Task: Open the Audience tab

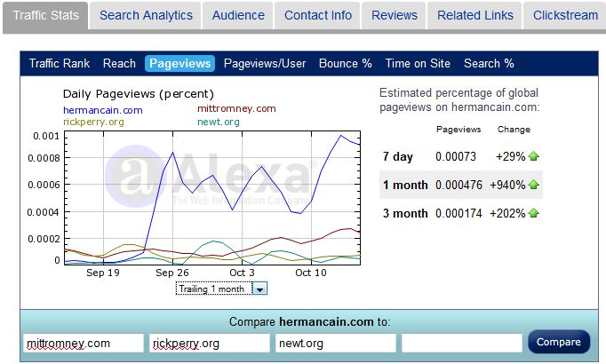Action: [x=238, y=16]
